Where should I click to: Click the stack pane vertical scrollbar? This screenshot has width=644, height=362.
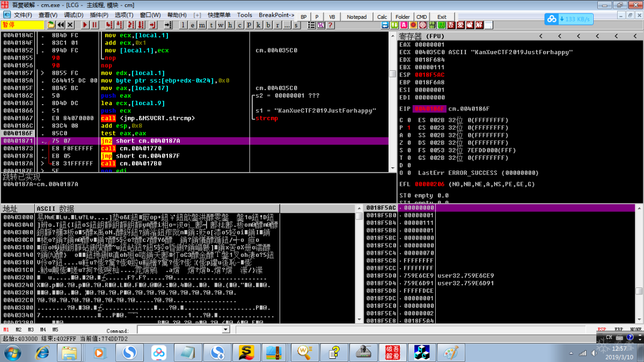coord(639,264)
